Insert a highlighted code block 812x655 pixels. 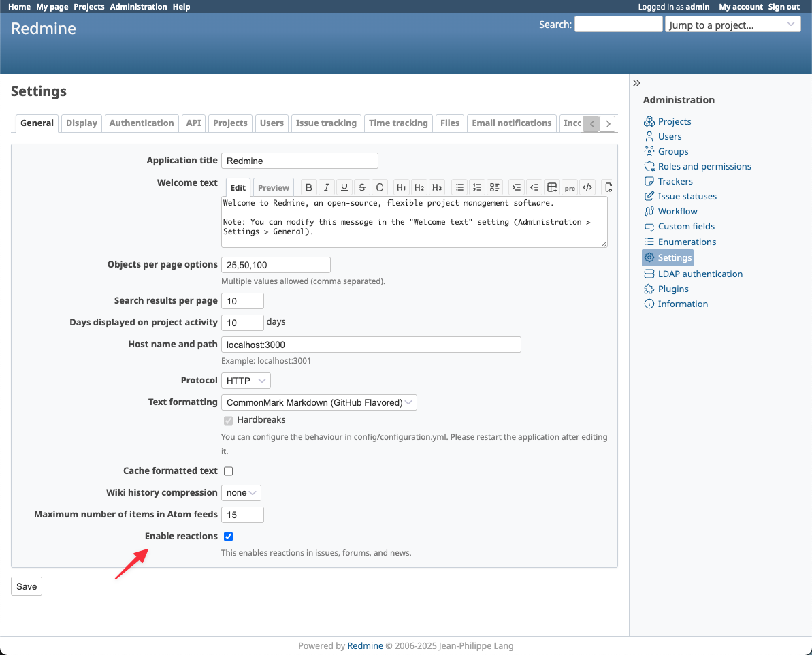point(587,187)
